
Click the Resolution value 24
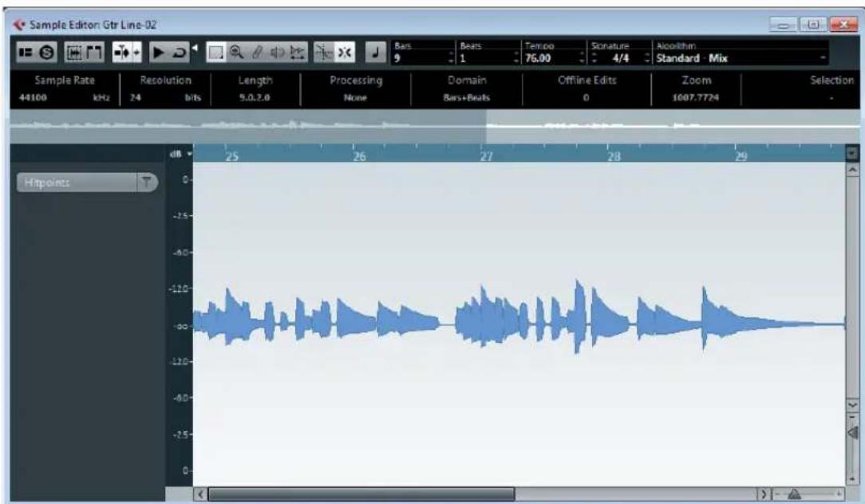pyautogui.click(x=136, y=97)
